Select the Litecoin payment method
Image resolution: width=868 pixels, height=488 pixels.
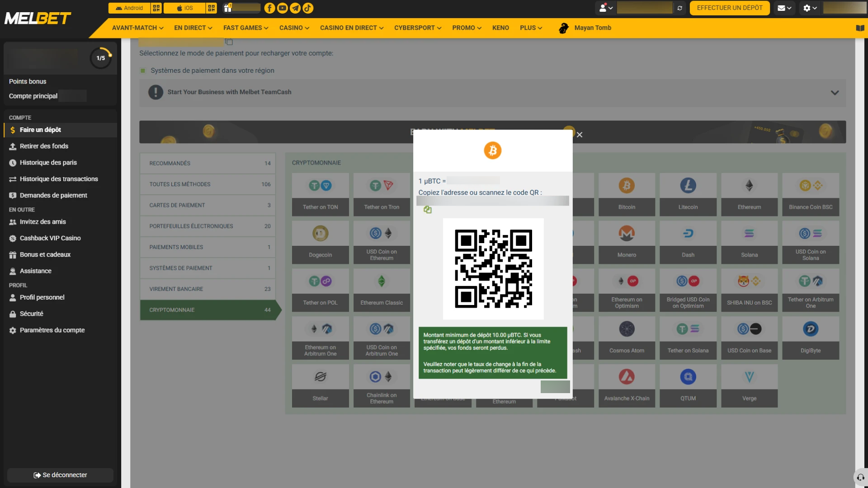[688, 194]
